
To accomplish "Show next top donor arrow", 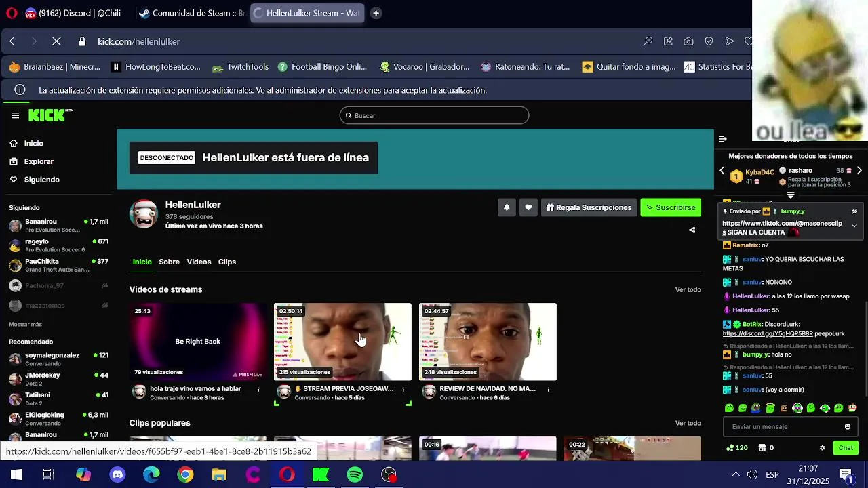I will (859, 171).
